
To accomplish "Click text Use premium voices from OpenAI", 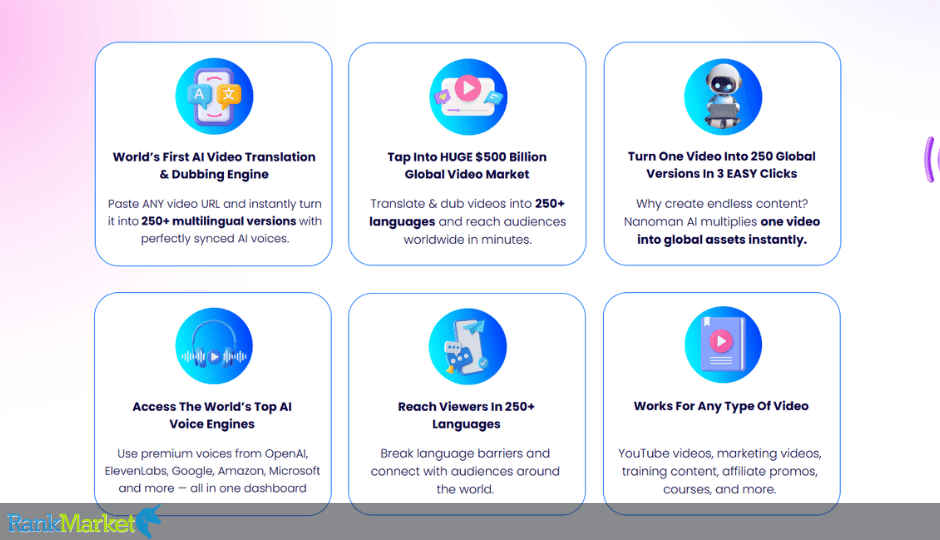I will 213,454.
